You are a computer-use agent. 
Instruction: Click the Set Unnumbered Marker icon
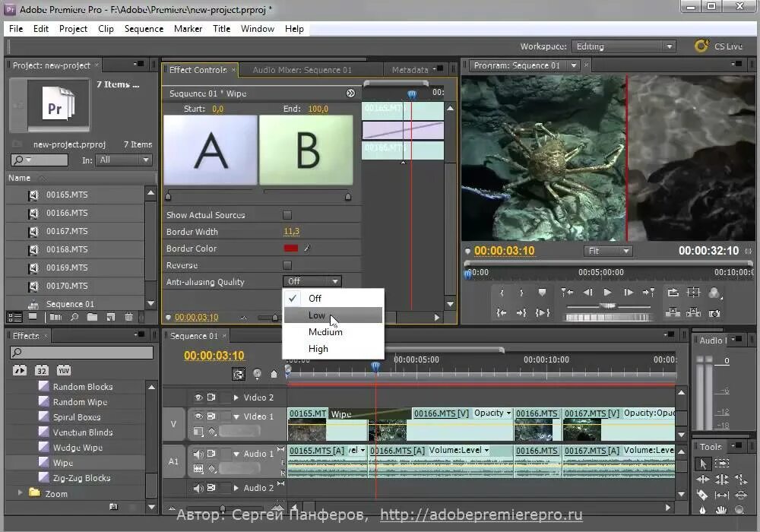542,292
